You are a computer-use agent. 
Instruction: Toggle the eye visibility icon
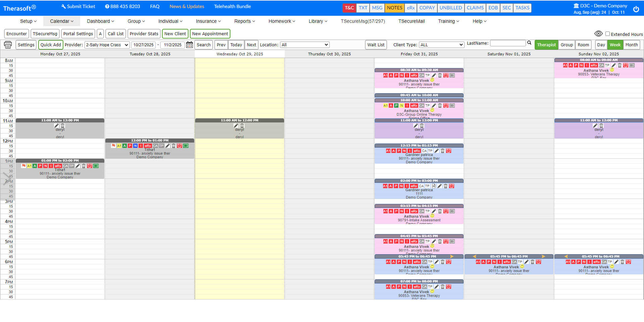(598, 34)
